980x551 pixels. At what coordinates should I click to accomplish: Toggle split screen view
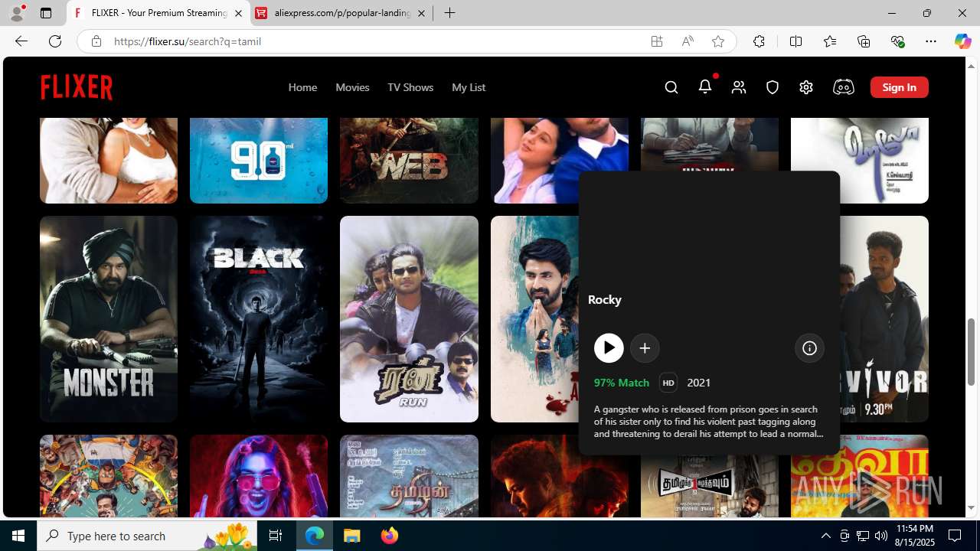(x=795, y=41)
